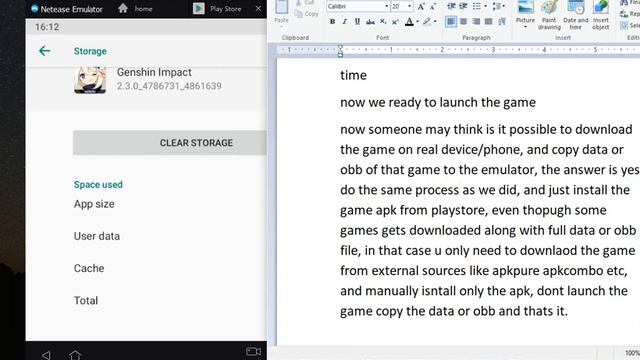640x360 pixels.
Task: Switch to the Play Store tab
Action: coord(217,9)
